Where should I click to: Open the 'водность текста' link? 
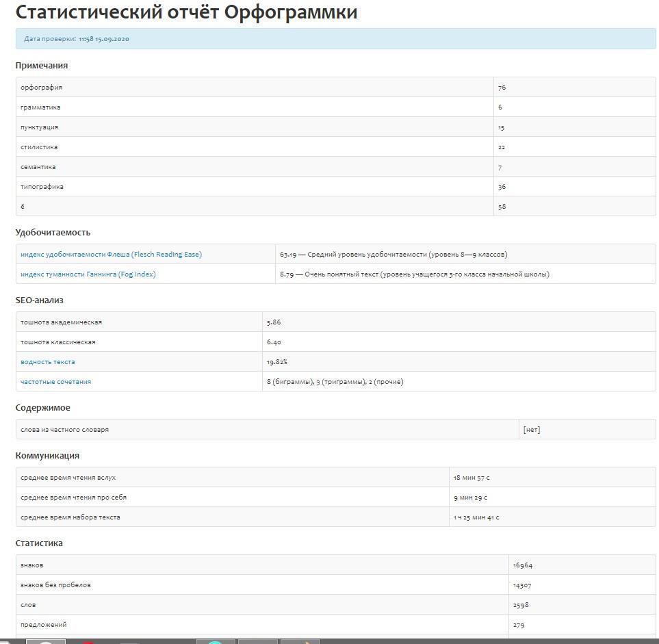click(x=48, y=362)
